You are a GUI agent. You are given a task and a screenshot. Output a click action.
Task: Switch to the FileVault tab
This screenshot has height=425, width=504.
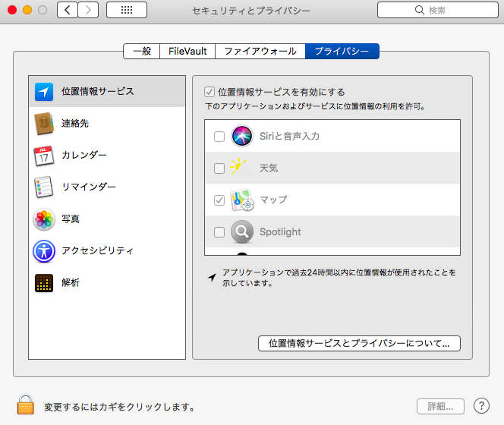(x=187, y=52)
